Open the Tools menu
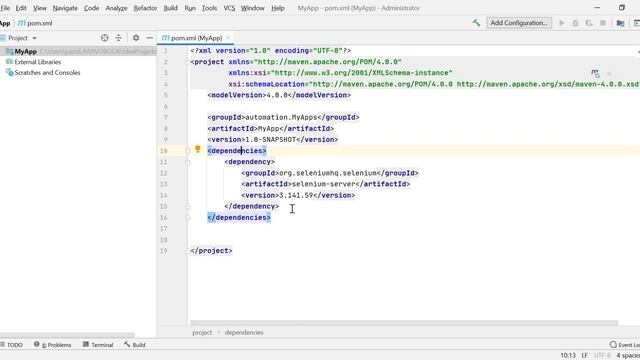The height and width of the screenshot is (360, 640). pos(209,8)
